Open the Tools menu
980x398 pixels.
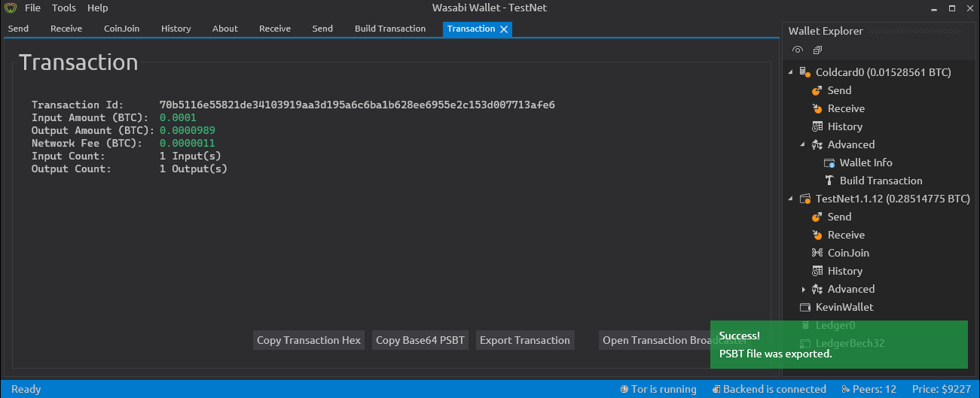64,8
